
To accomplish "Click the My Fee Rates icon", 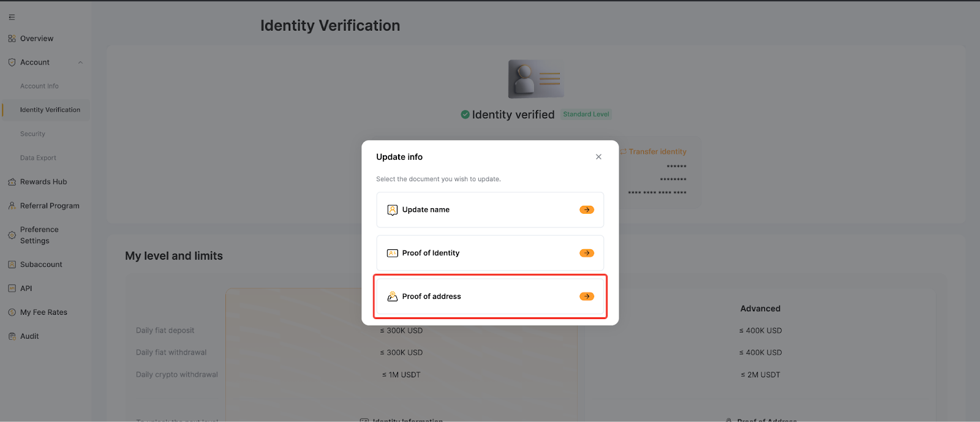I will tap(12, 312).
